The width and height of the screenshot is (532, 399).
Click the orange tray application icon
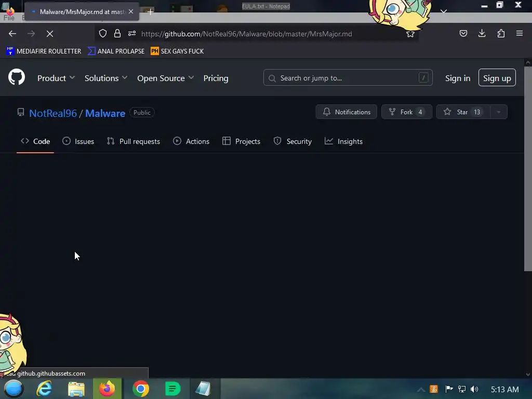point(434,389)
